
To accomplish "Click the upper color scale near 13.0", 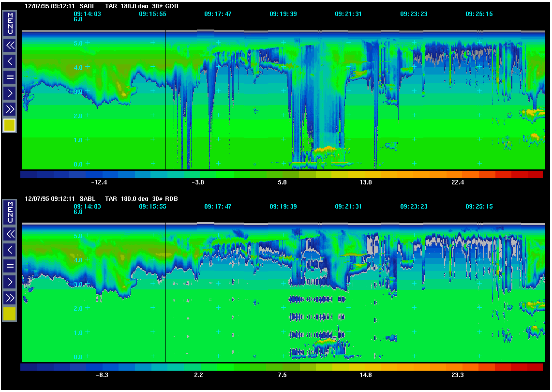I will 365,174.
